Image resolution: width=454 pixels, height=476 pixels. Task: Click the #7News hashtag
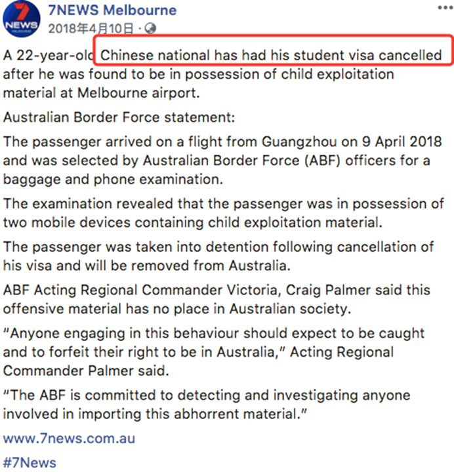pos(30,462)
